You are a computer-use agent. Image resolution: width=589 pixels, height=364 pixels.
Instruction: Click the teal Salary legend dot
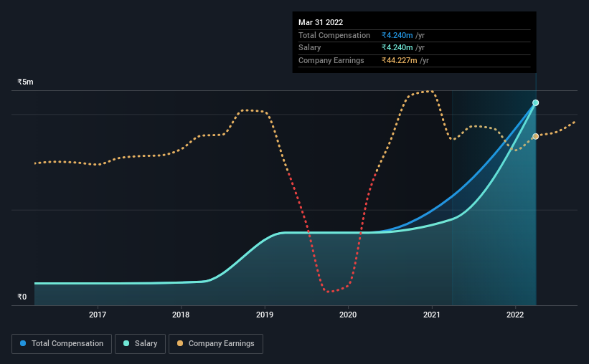click(x=126, y=343)
